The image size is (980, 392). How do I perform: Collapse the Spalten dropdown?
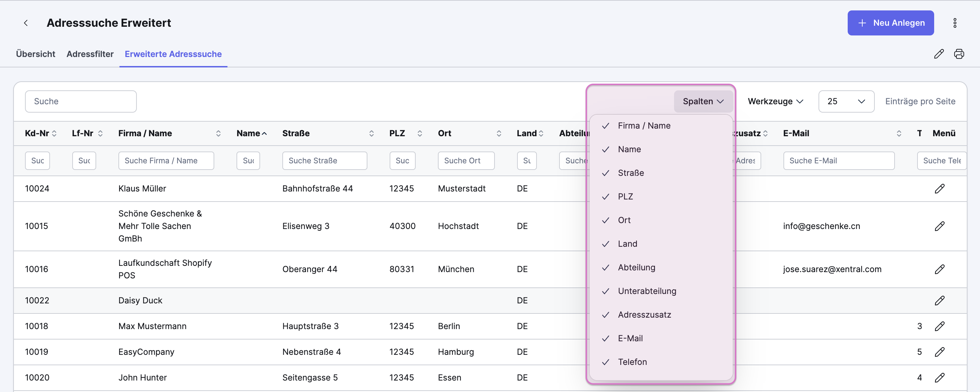coord(703,101)
